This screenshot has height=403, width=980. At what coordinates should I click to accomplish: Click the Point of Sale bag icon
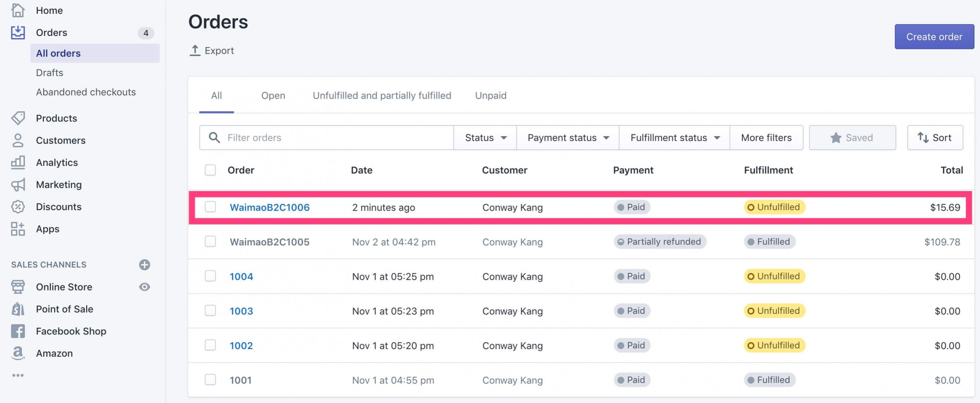(18, 309)
